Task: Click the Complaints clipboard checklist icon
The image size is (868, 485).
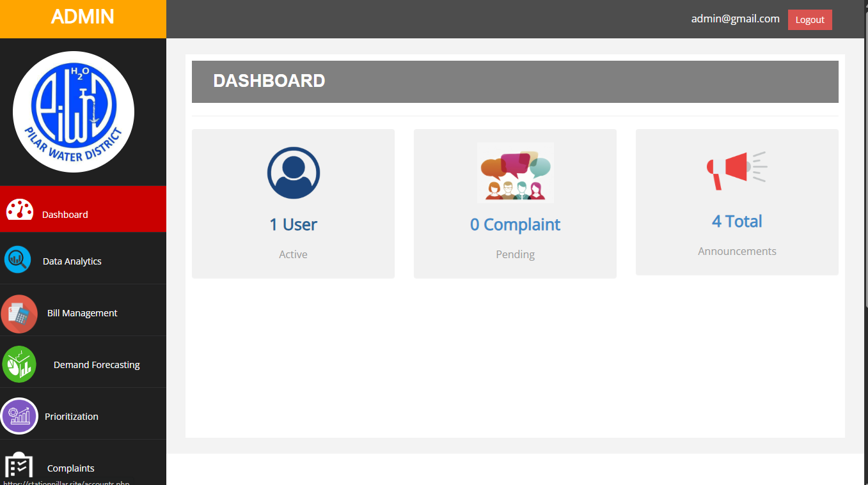Action: (x=19, y=465)
